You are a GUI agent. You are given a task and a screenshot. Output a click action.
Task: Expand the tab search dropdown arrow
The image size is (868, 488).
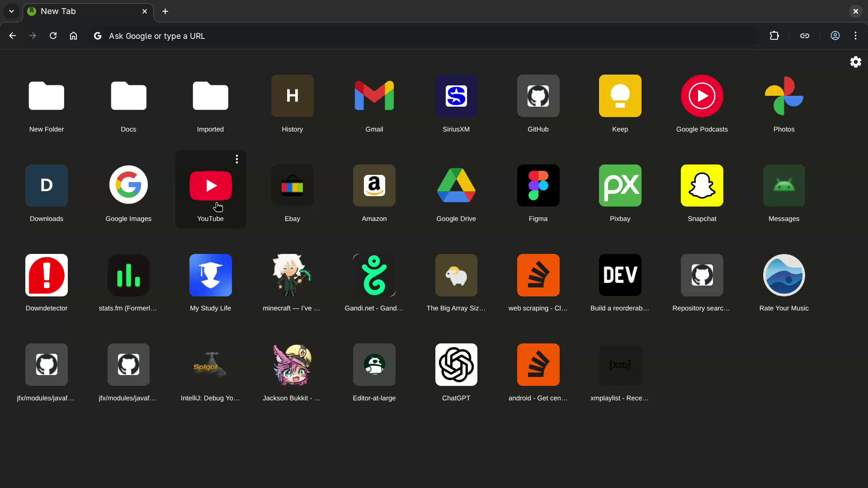[x=11, y=11]
